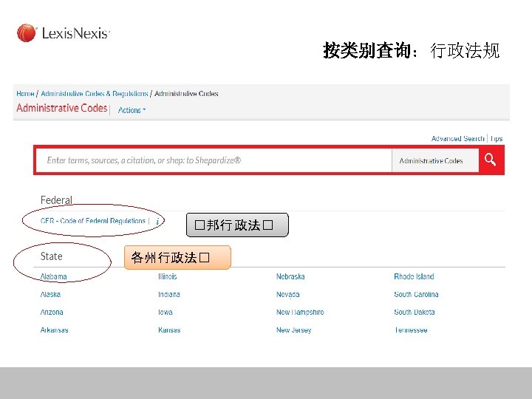Click the LexisNexis logo
This screenshot has height=399, width=532.
tap(64, 33)
